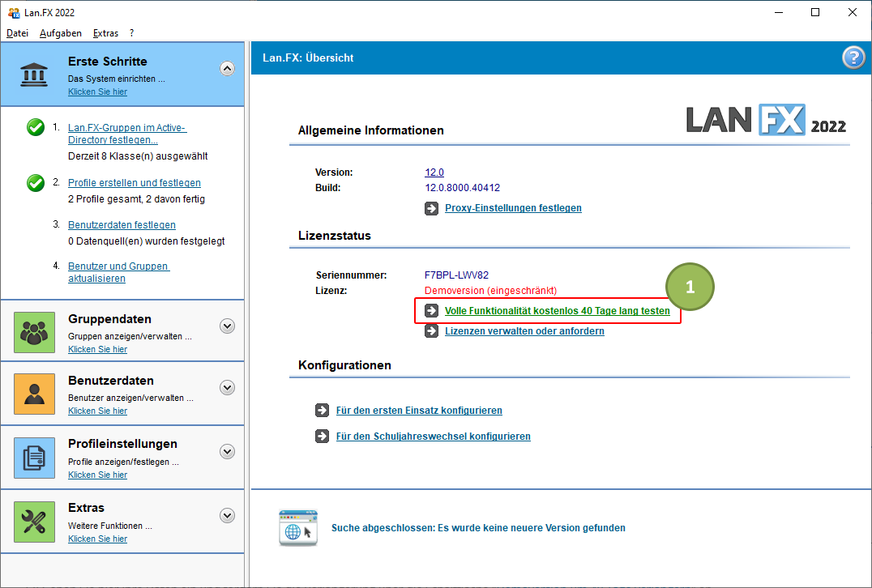Expand the Extras section chevron
The image size is (872, 588).
click(x=227, y=516)
